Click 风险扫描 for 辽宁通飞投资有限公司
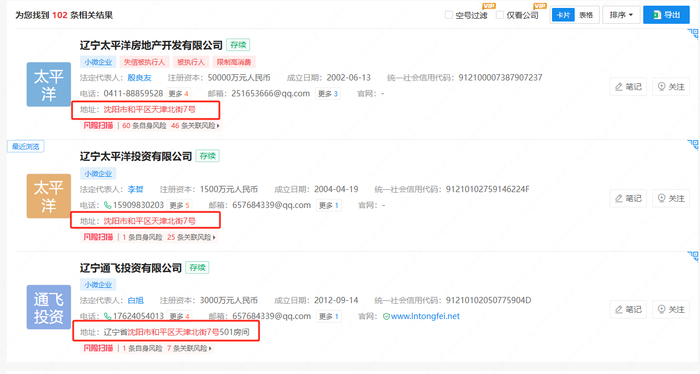This screenshot has width=700, height=374. (98, 348)
